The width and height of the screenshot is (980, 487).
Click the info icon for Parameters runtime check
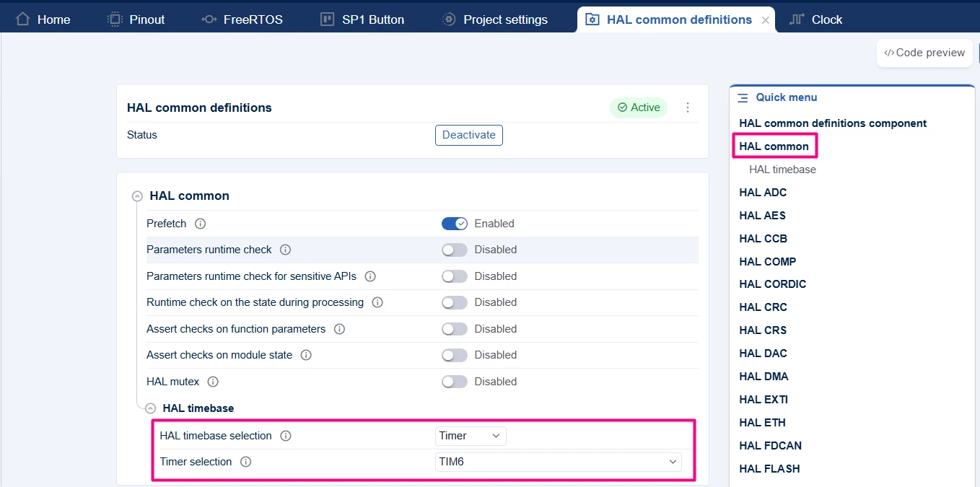(x=285, y=250)
